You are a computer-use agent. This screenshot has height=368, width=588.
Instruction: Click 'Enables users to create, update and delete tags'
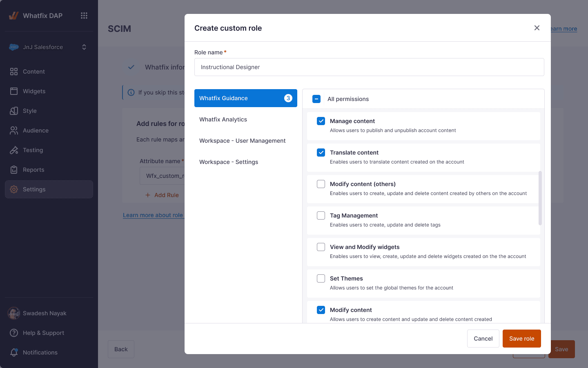coord(385,225)
